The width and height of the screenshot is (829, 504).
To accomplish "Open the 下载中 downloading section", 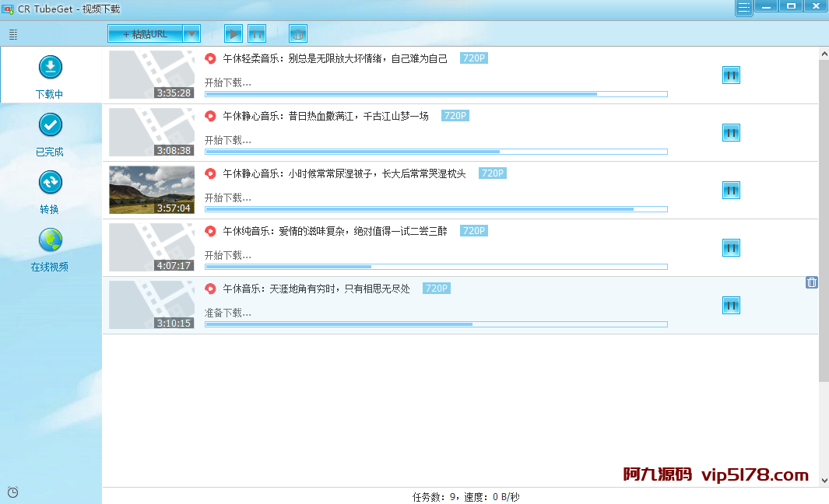I will (x=51, y=75).
